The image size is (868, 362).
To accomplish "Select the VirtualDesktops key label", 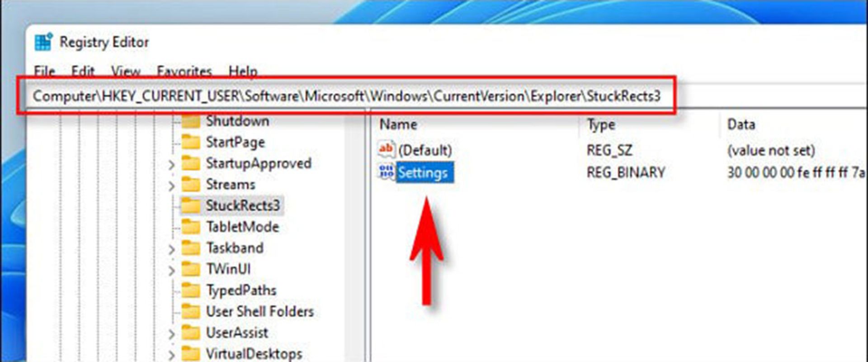I will point(254,354).
